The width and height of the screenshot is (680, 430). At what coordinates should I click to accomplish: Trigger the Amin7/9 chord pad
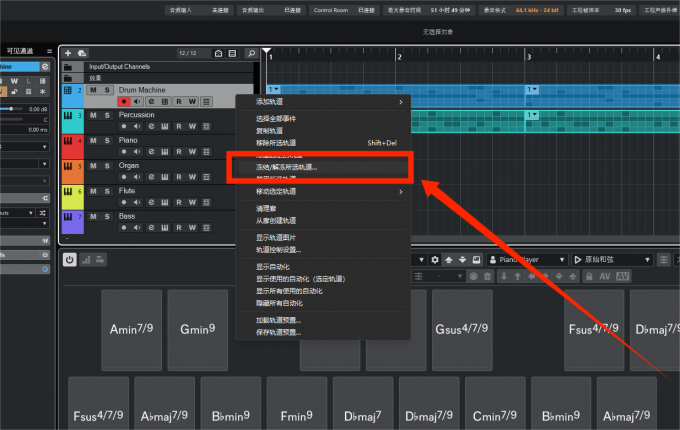pos(131,330)
